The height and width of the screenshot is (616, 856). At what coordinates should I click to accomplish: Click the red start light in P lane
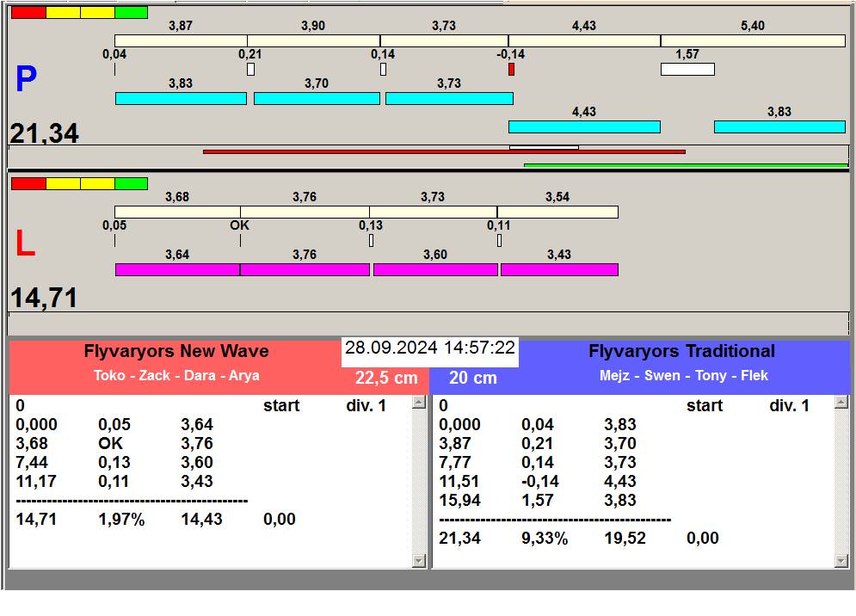click(29, 13)
